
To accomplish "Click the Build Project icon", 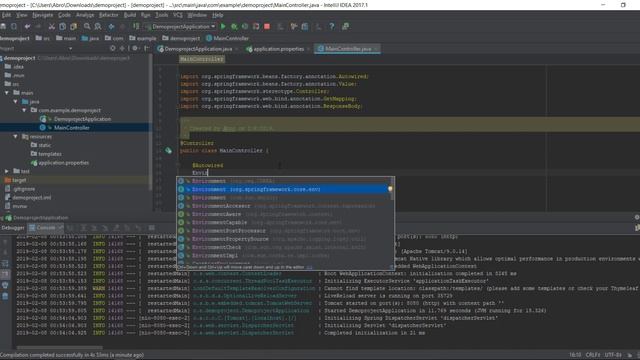I will [x=136, y=27].
